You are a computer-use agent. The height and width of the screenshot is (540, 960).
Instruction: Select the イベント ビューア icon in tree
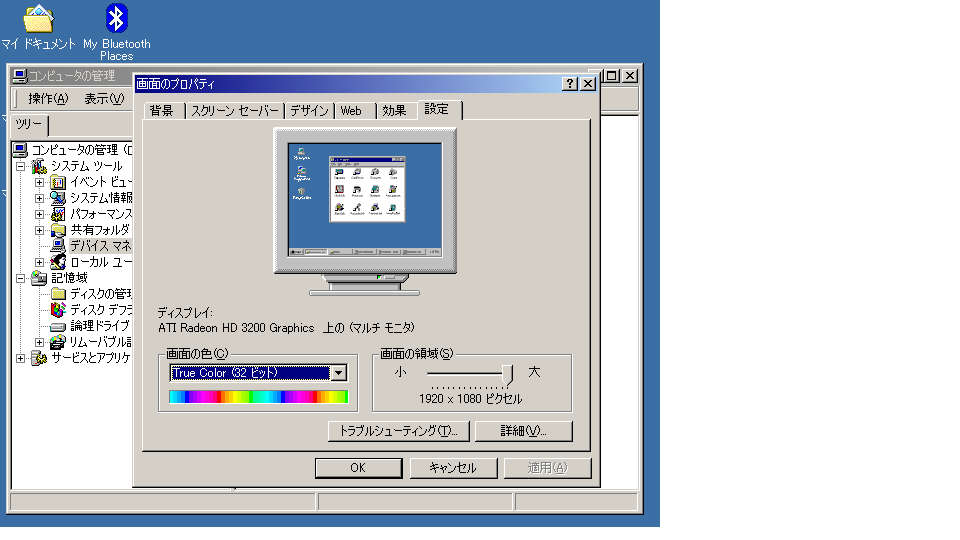tap(58, 182)
